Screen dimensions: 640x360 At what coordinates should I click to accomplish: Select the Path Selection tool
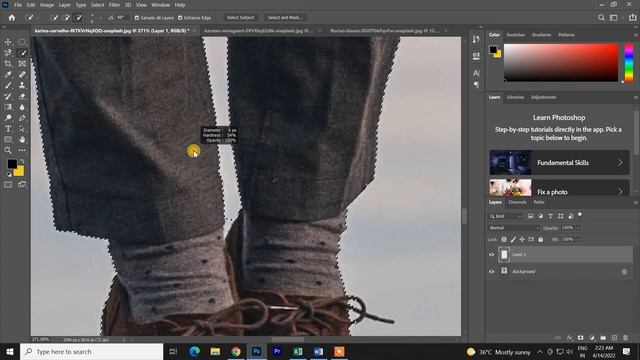click(22, 129)
